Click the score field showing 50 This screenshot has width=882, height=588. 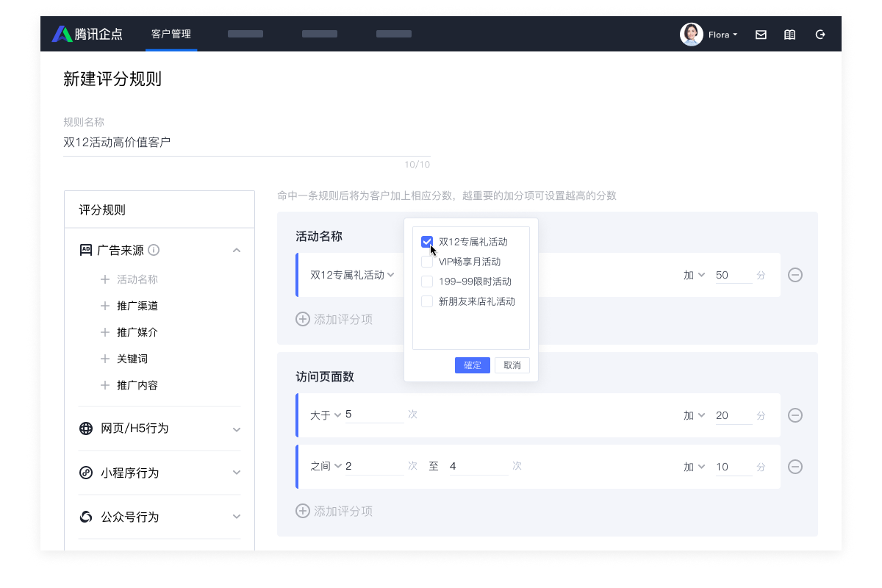tap(733, 275)
